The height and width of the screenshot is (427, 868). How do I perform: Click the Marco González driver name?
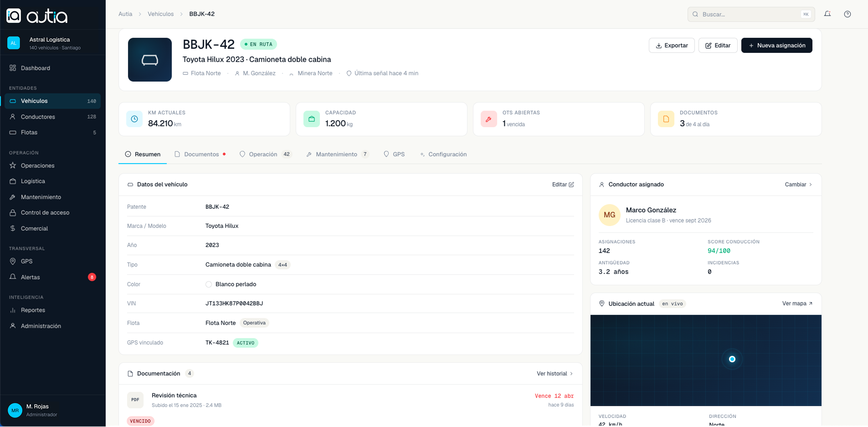click(x=651, y=210)
